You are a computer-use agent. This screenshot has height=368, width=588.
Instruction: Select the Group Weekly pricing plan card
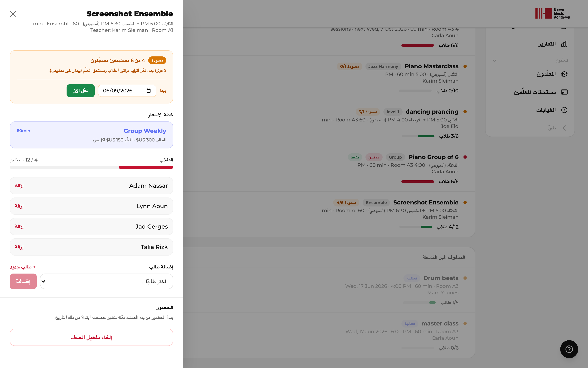click(x=91, y=135)
